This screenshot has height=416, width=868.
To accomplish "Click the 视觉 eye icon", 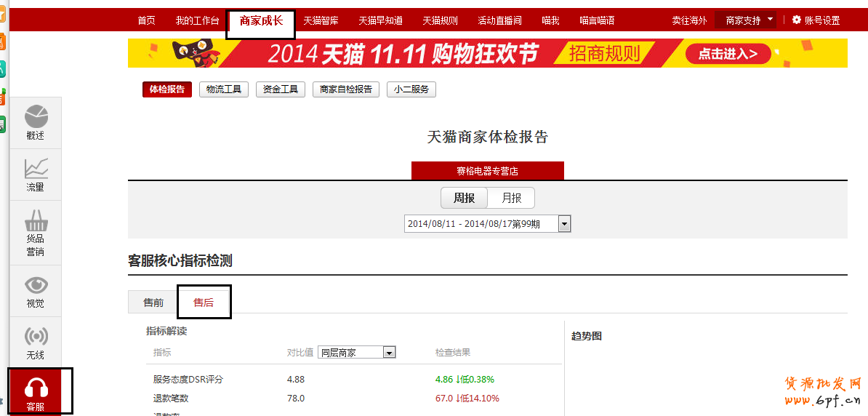I will 36,285.
